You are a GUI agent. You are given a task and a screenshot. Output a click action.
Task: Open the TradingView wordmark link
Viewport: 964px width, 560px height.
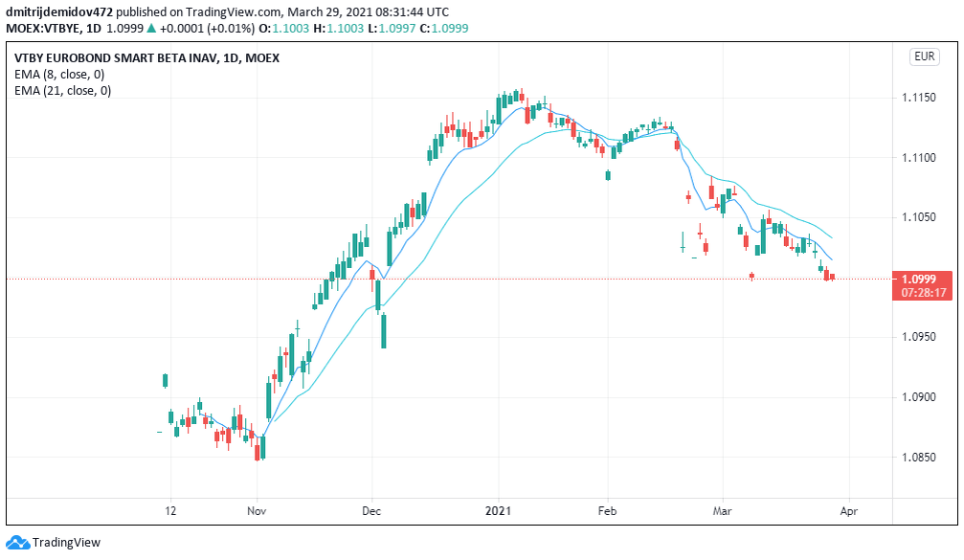pyautogui.click(x=66, y=542)
